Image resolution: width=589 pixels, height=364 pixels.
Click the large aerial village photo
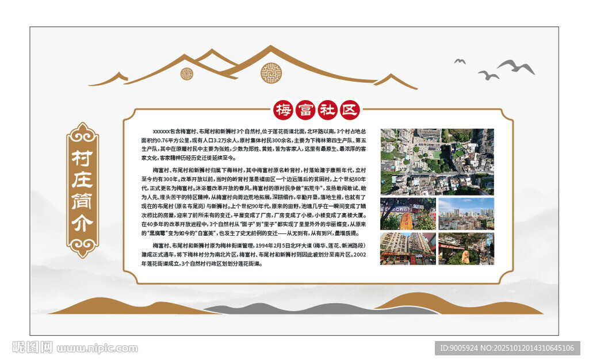click(437, 162)
